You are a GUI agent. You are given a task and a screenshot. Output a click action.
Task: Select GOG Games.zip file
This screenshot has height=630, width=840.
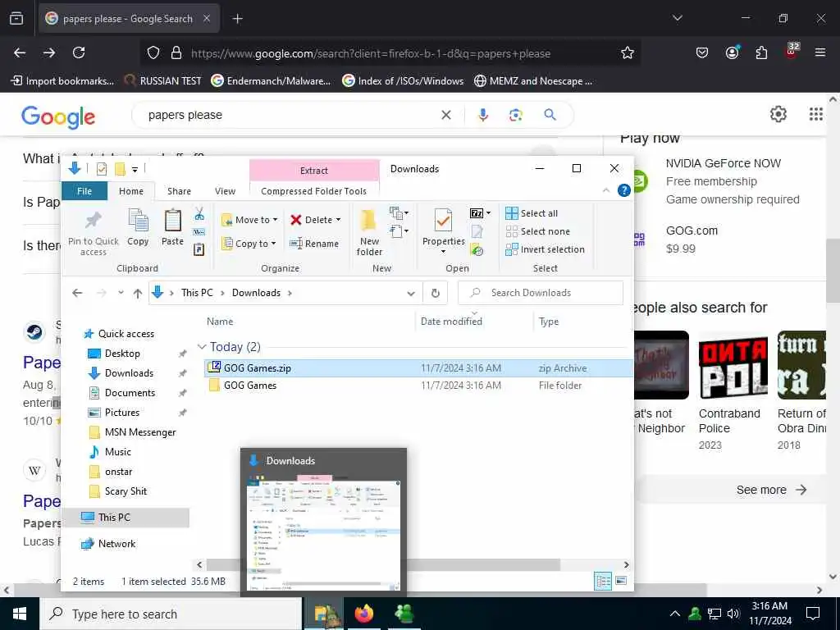tap(418, 368)
